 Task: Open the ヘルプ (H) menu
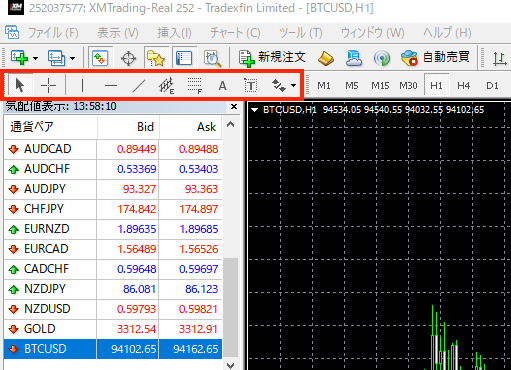tap(447, 33)
